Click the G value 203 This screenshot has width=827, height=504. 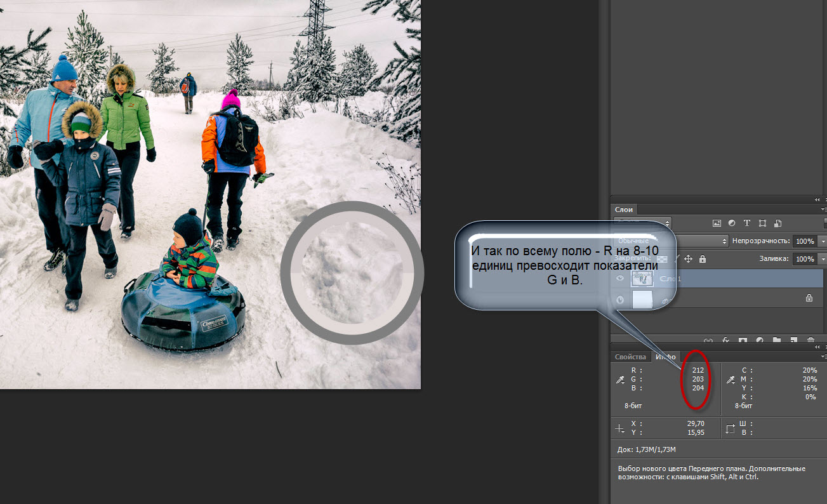click(698, 379)
